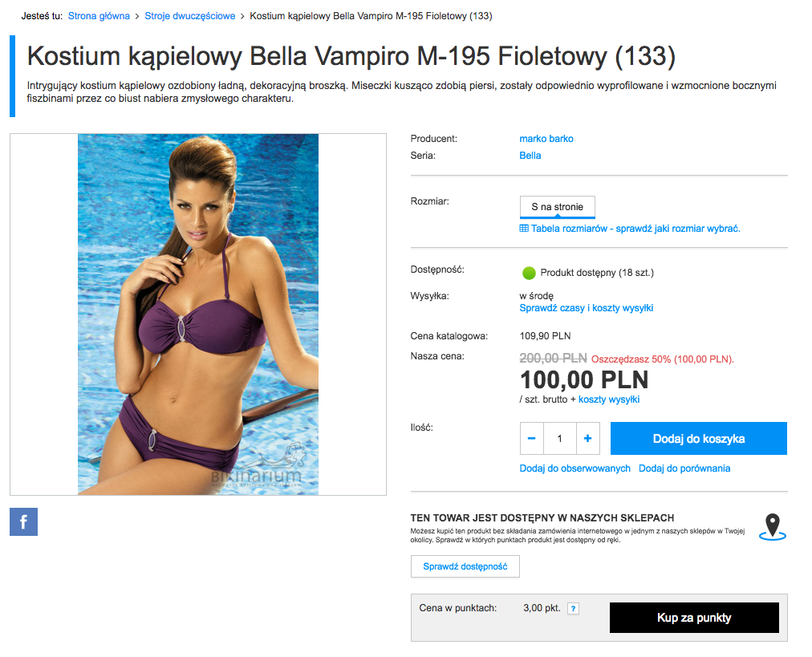
Task: Click the Facebook share icon
Action: [x=23, y=521]
